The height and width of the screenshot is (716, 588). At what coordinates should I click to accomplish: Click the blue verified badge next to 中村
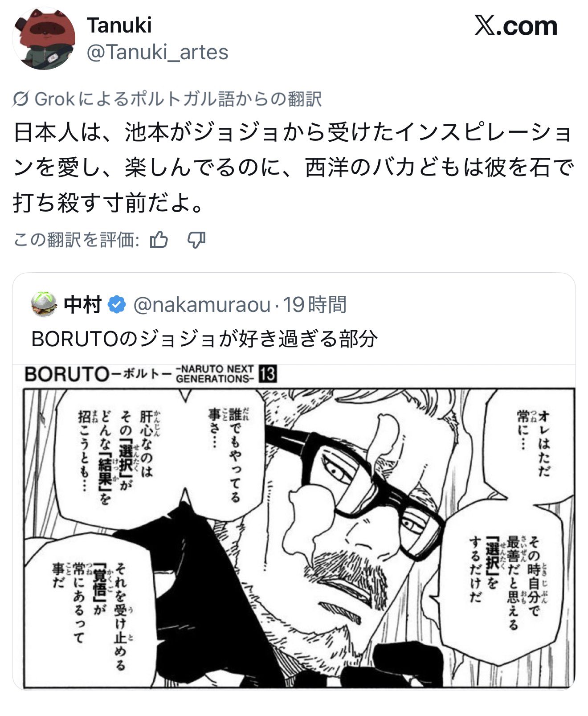pos(117,305)
